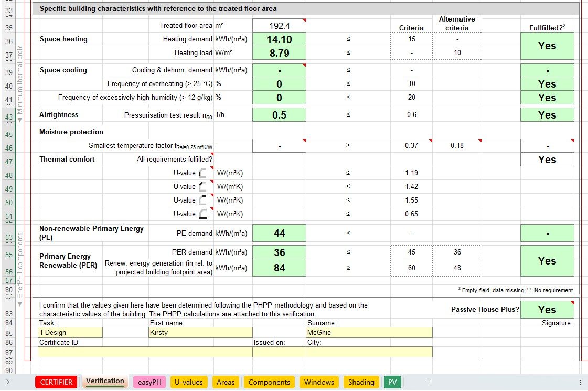Select row header 55
This screenshot has height=391, width=588.
pos(8,255)
